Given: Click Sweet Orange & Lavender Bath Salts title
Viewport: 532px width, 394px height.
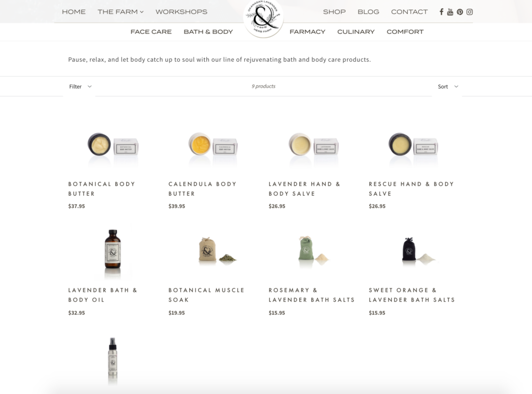Looking at the screenshot, I should tap(412, 295).
